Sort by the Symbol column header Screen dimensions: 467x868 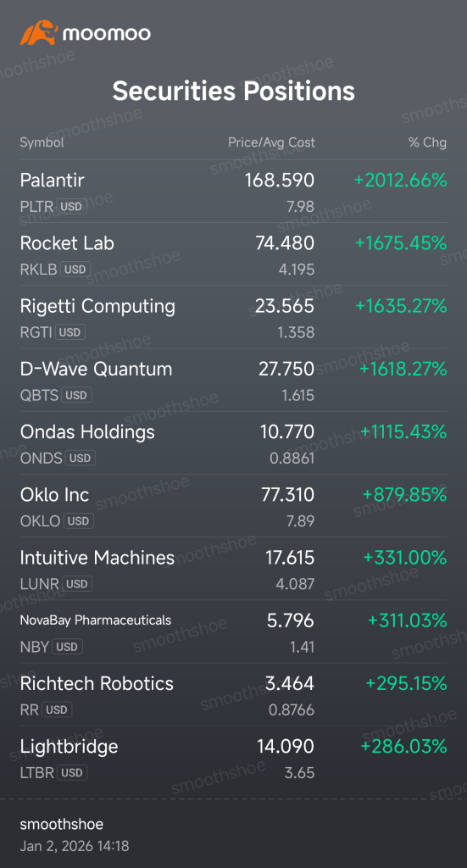click(x=42, y=142)
